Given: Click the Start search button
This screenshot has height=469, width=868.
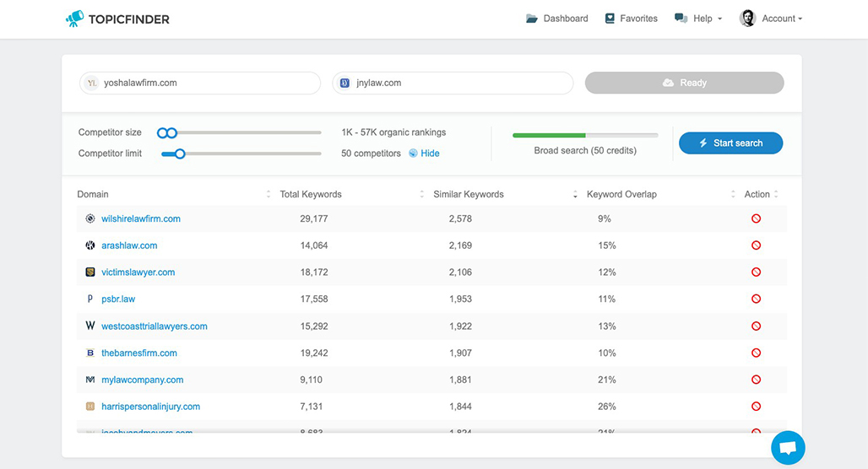Looking at the screenshot, I should [x=730, y=143].
